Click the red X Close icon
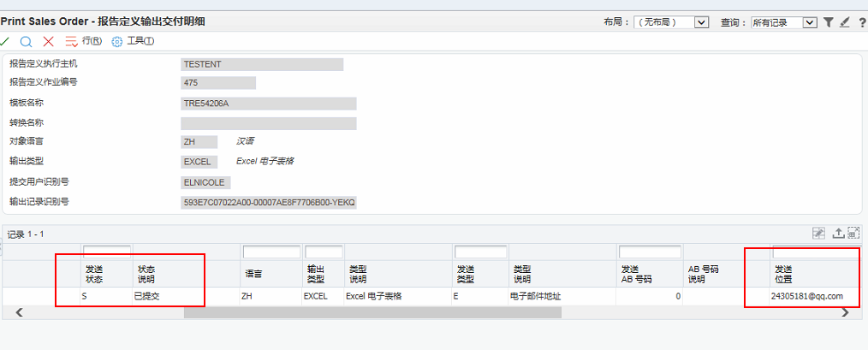Viewport: 868px width, 350px height. point(49,41)
